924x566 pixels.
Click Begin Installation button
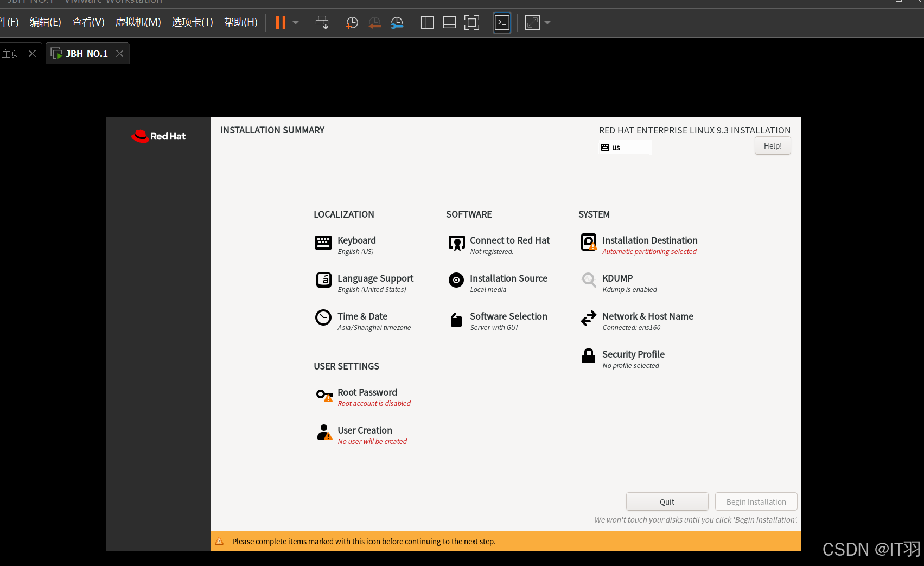[756, 501]
